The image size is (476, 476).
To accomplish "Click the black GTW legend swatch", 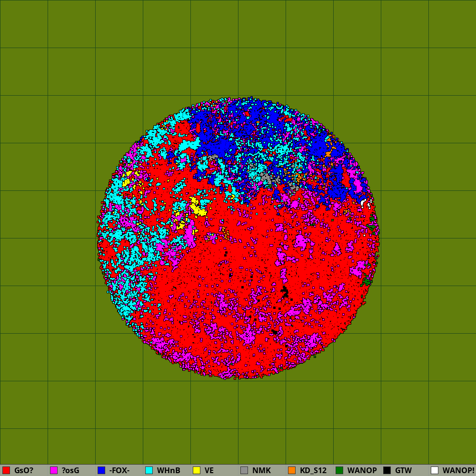I will 387,470.
